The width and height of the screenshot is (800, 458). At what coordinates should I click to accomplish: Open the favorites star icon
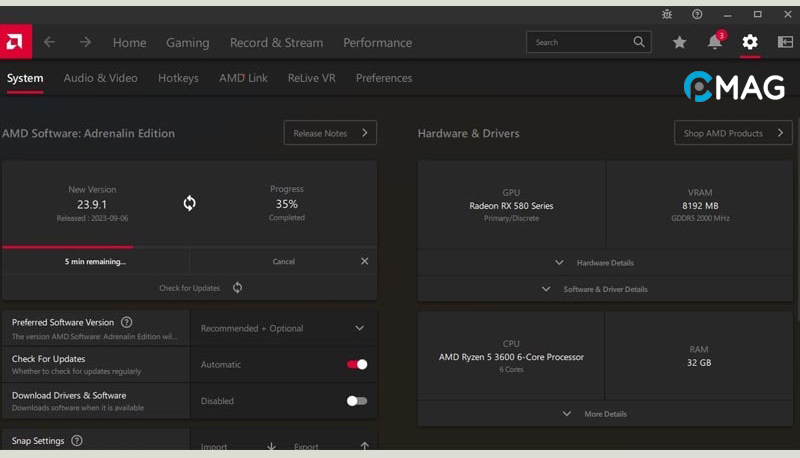pyautogui.click(x=680, y=42)
